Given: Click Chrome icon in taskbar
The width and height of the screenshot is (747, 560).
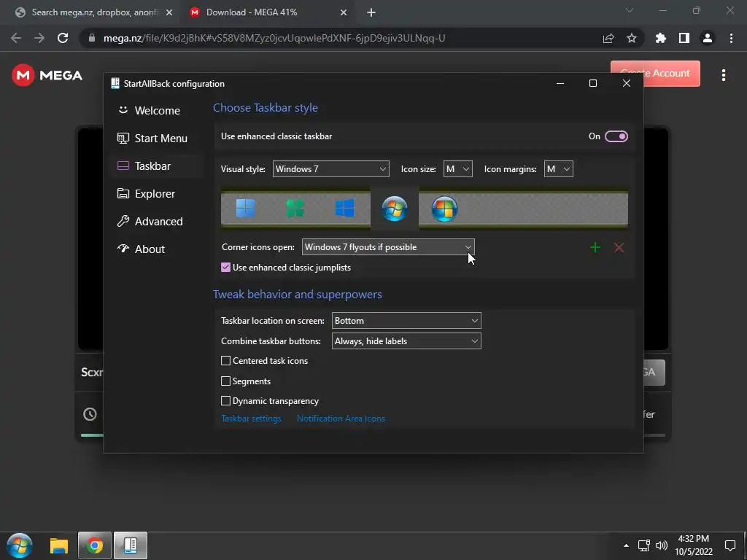Looking at the screenshot, I should [95, 545].
